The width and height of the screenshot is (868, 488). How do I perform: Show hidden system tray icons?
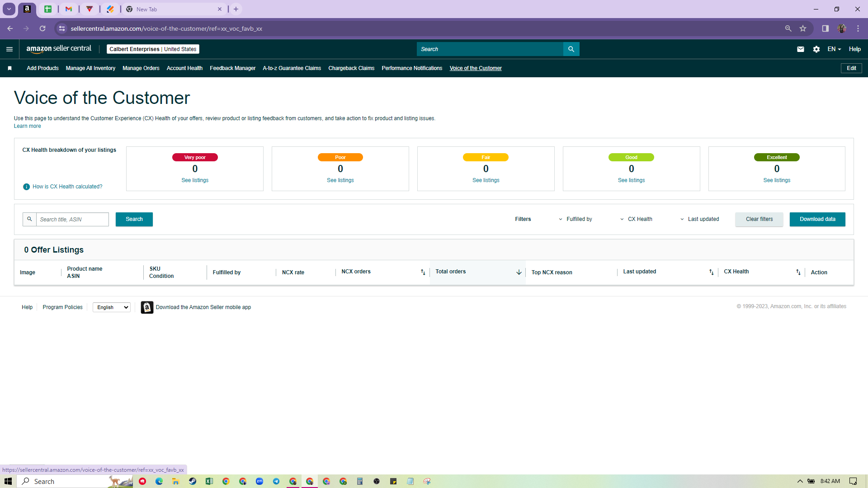(x=800, y=481)
